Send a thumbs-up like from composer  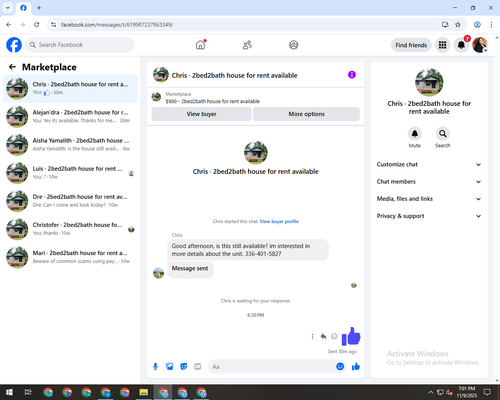click(x=356, y=367)
